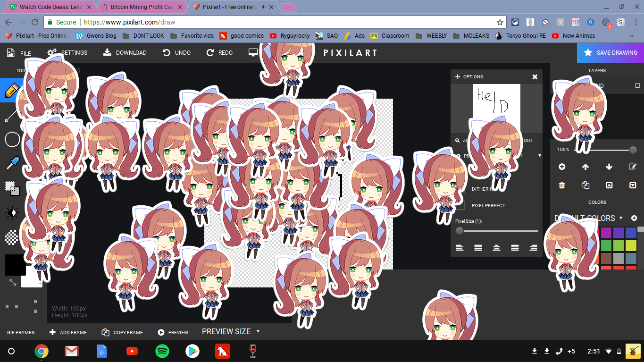This screenshot has width=644, height=362.
Task: Close the Options panel
Action: [x=535, y=76]
